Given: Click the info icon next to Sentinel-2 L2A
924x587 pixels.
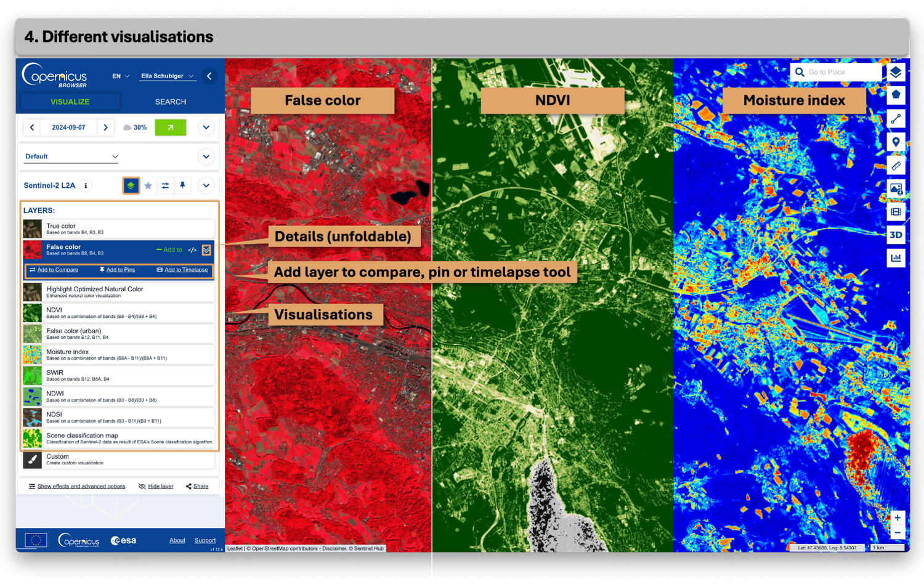Looking at the screenshot, I should point(86,185).
